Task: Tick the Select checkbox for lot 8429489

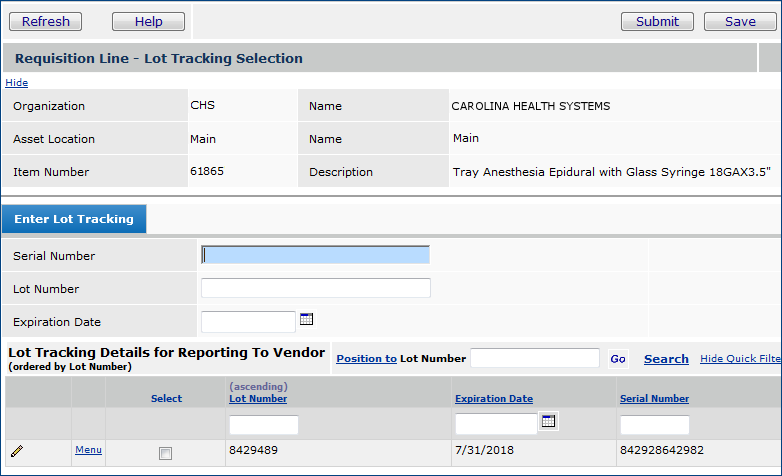Action: 166,453
